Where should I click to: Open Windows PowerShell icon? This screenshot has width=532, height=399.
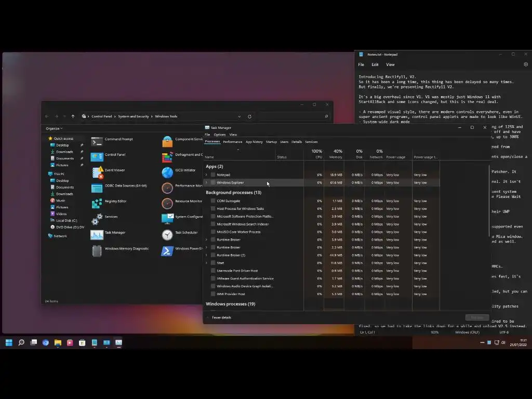tap(167, 251)
